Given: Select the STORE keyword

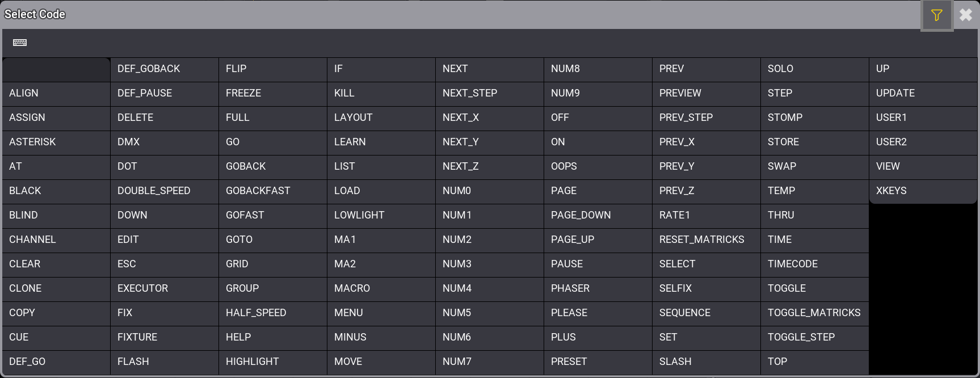Looking at the screenshot, I should 814,142.
